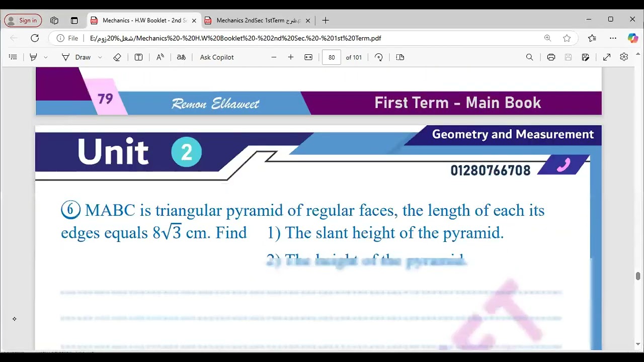Viewport: 644px width, 362px height.
Task: Click the 'Geometry and Measurement' heading
Action: pos(513,134)
